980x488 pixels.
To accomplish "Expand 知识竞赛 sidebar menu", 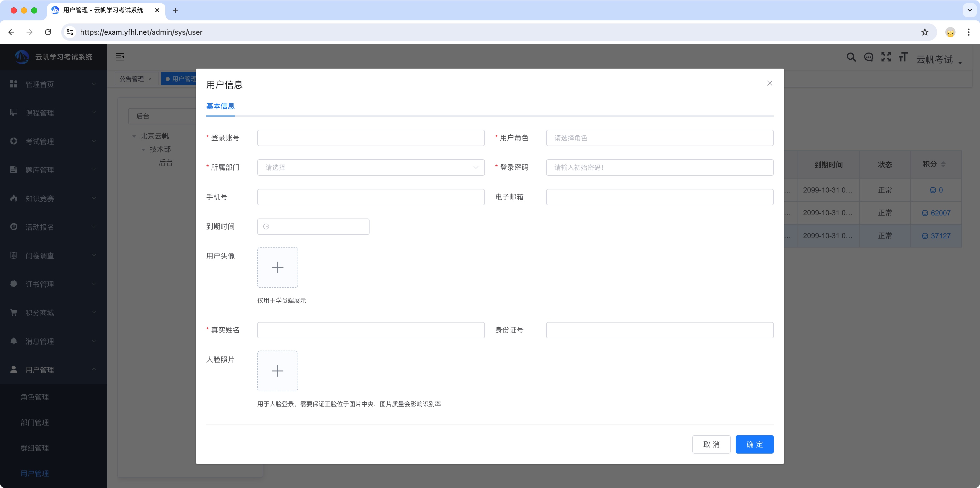I will tap(53, 198).
